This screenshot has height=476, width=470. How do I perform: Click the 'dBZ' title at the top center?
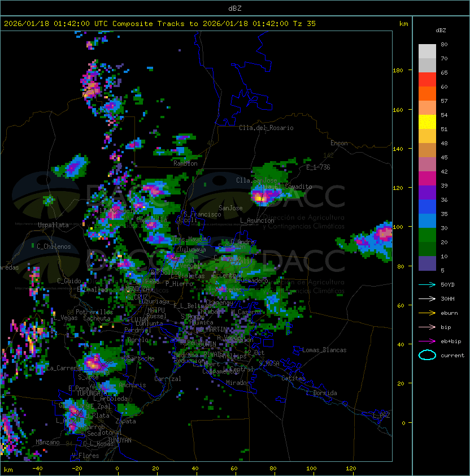pos(235,8)
